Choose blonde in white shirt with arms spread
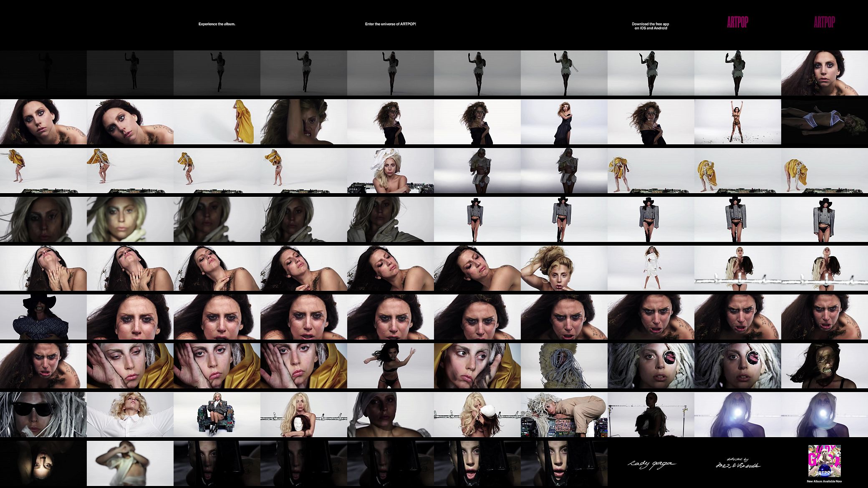Image resolution: width=868 pixels, height=488 pixels. click(x=130, y=415)
